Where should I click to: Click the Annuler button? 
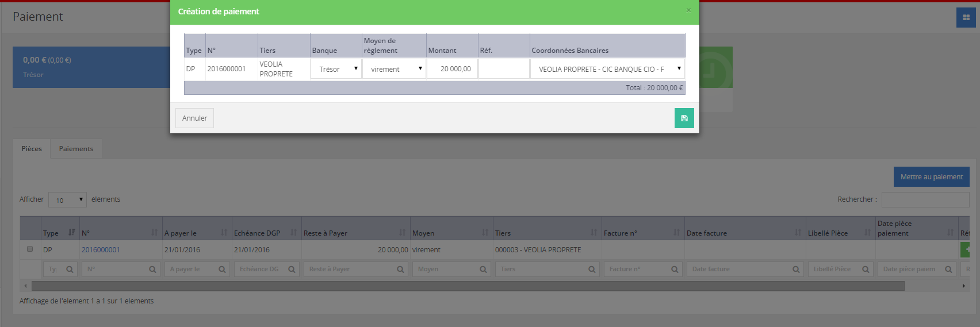[194, 118]
